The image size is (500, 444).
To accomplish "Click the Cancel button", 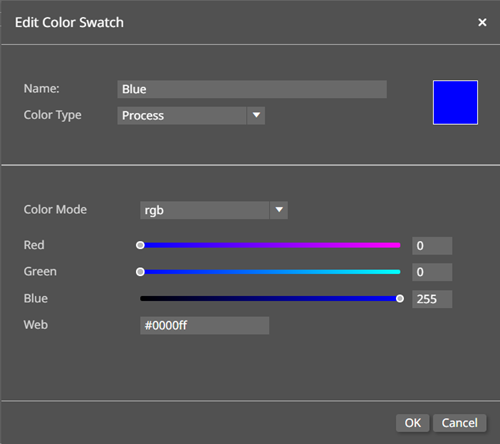I will click(x=460, y=423).
